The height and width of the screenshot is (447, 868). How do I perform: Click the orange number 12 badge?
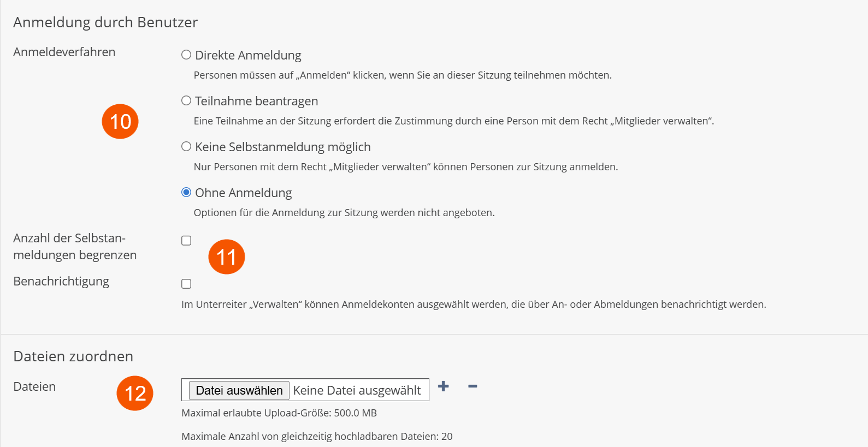(x=135, y=393)
